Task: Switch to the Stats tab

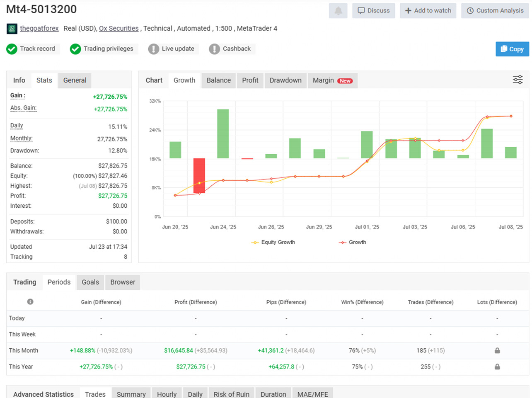Action: 44,80
